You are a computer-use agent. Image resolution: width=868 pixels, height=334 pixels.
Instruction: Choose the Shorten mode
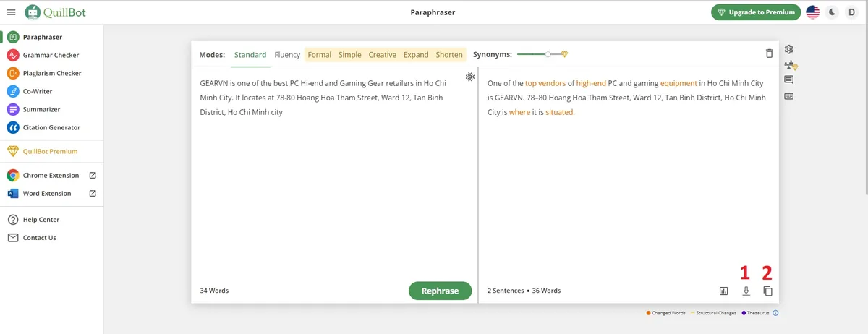(x=449, y=55)
